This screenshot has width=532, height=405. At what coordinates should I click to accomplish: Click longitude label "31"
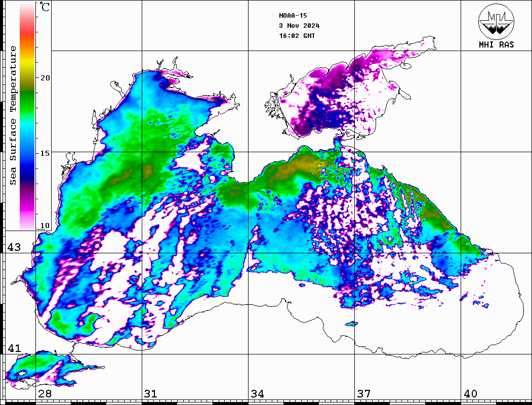(x=151, y=394)
